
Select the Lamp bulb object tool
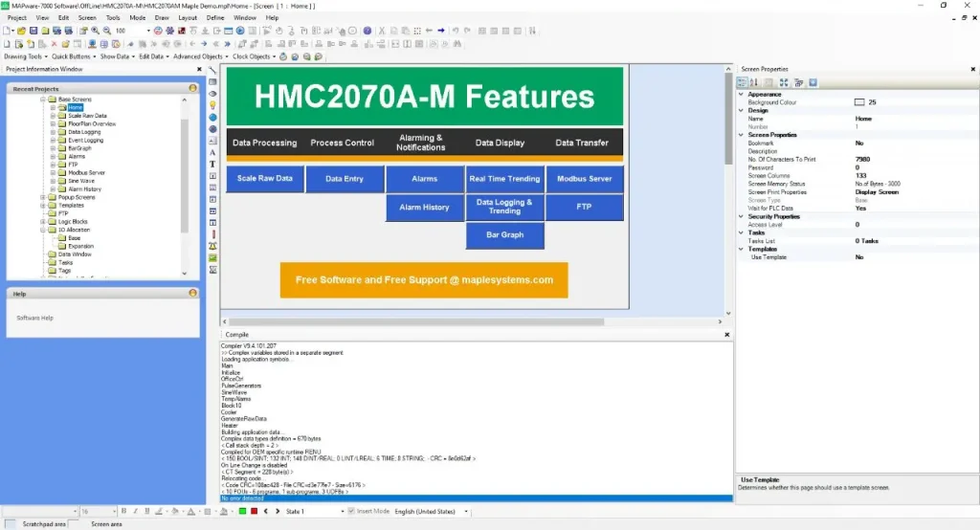212,105
